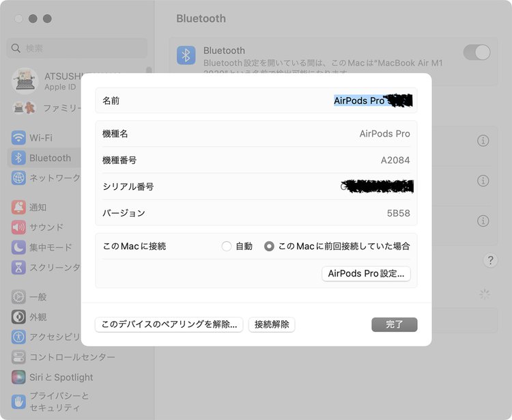Open サウンド speaker icon in sidebar

(18, 227)
